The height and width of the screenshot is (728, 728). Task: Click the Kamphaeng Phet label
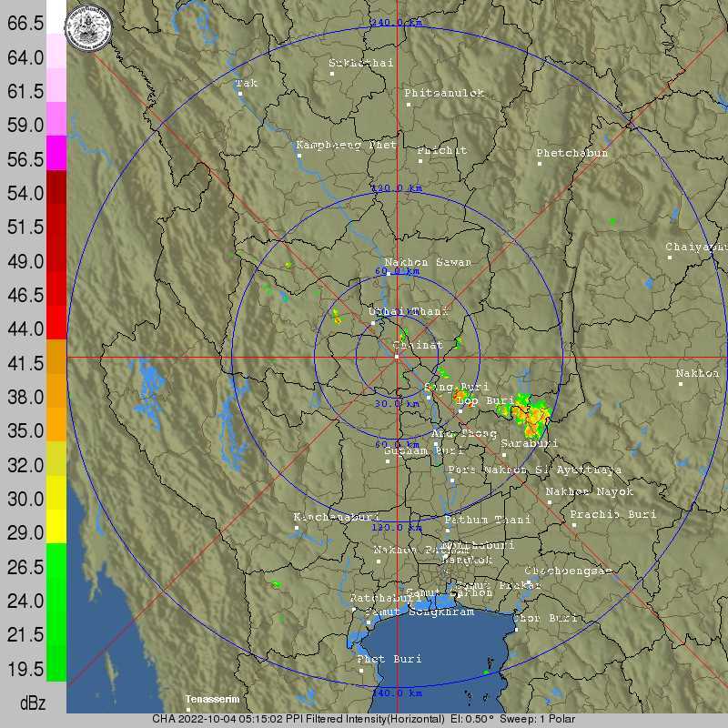347,145
